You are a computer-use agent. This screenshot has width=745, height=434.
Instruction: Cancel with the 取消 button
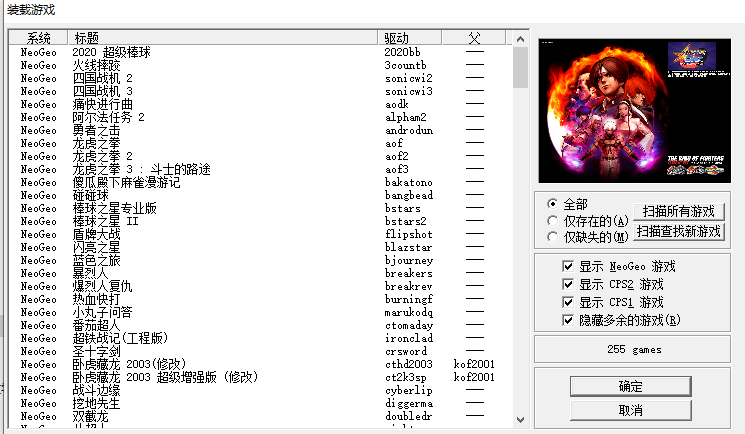630,410
